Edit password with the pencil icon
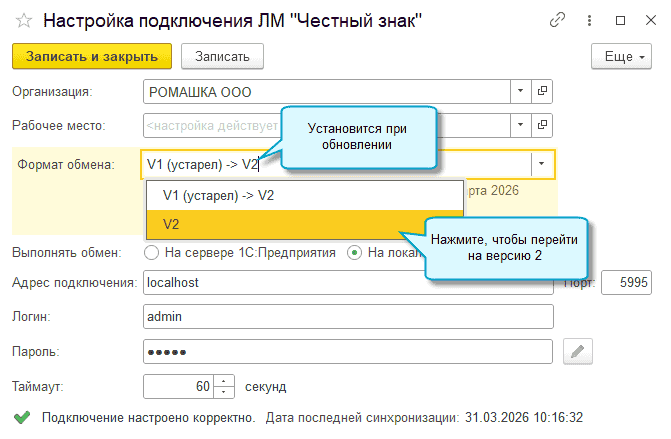Screen dimensions: 671x439 click(x=578, y=352)
